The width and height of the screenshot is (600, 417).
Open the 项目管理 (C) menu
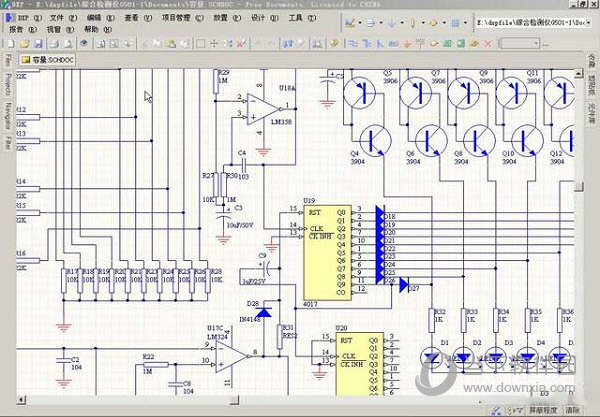pyautogui.click(x=183, y=18)
